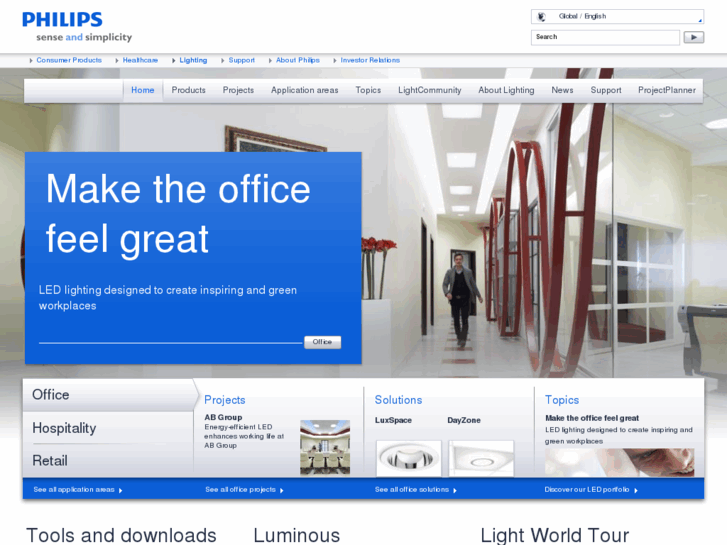The height and width of the screenshot is (545, 727).
Task: Select the Hospitality application tab
Action: tap(64, 428)
